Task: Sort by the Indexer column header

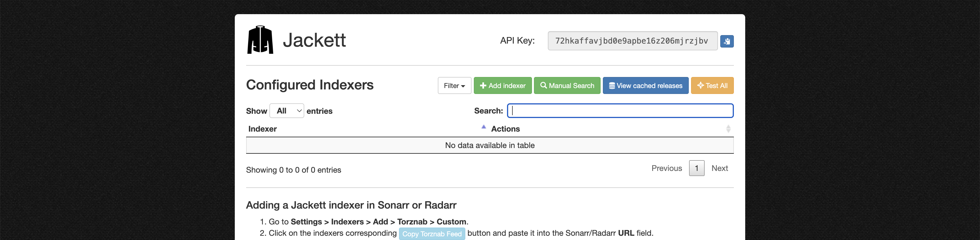Action: [x=367, y=129]
